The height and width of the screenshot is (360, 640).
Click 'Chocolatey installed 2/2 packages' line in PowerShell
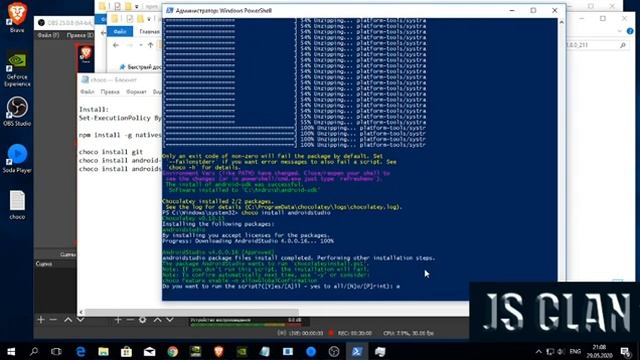[x=218, y=201]
